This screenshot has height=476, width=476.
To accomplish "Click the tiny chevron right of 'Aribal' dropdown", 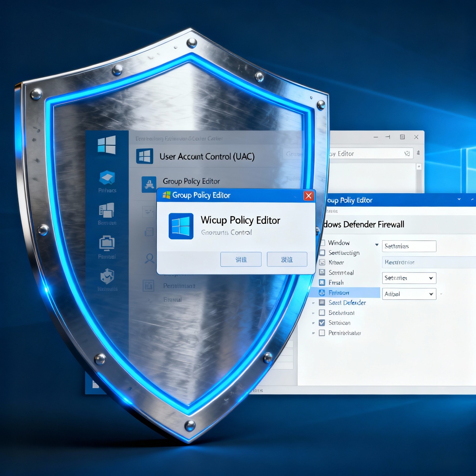I will pyautogui.click(x=441, y=294).
